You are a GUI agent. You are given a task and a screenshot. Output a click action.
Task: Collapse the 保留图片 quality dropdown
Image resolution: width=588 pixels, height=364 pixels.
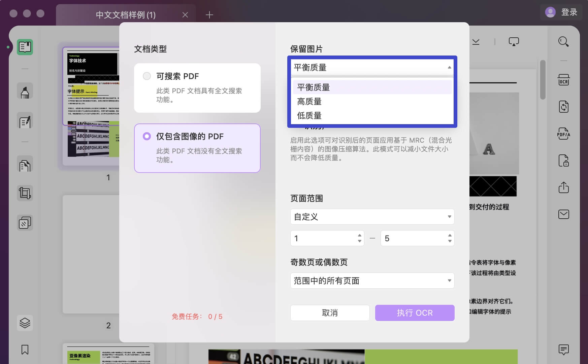click(x=372, y=67)
